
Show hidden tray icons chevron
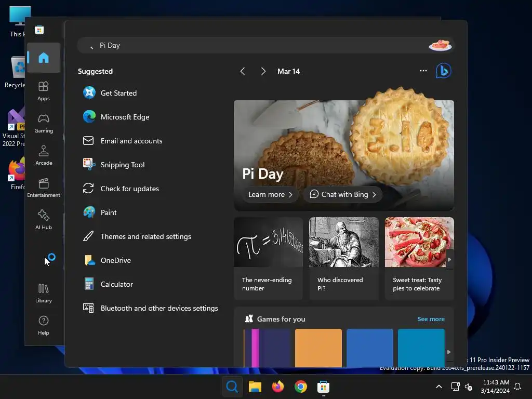point(438,387)
